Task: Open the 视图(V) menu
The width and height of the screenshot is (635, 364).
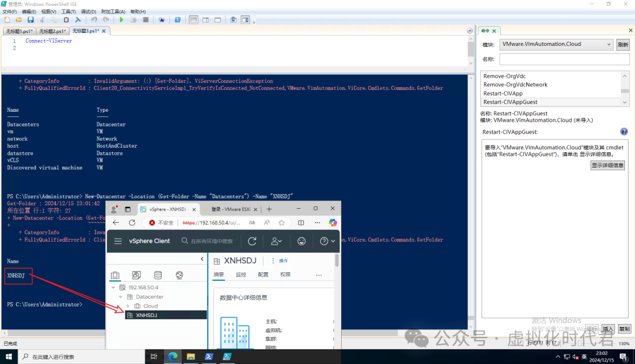Action: tap(49, 12)
